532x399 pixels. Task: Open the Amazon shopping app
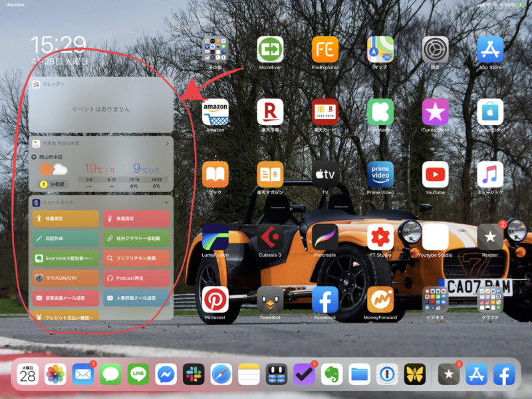point(215,112)
